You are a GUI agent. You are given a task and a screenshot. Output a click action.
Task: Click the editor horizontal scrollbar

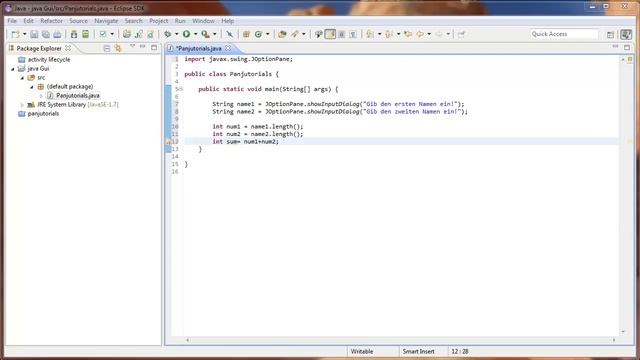click(x=400, y=340)
